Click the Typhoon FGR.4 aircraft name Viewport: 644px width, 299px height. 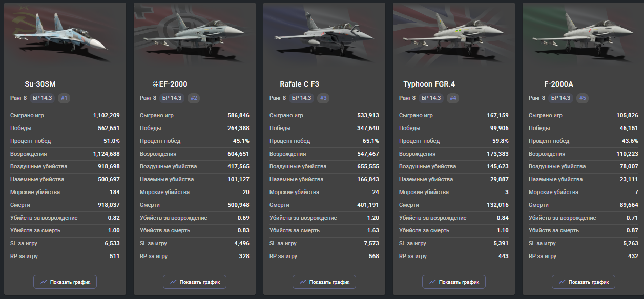tap(429, 84)
